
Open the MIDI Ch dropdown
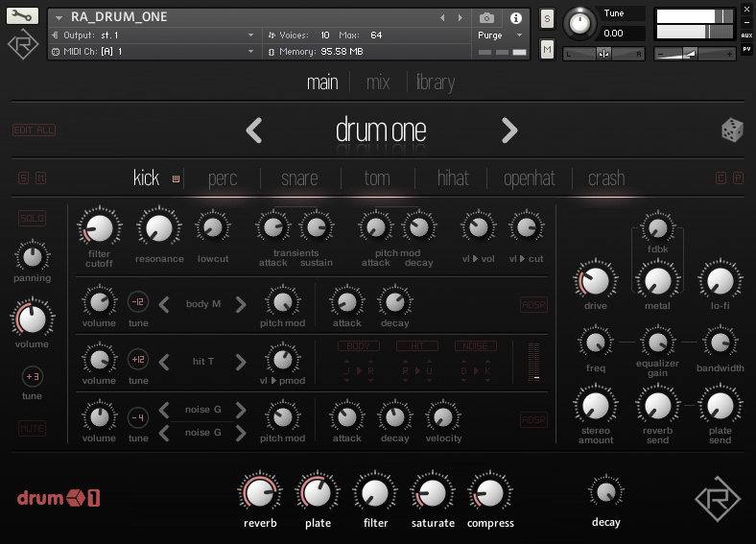pos(250,51)
